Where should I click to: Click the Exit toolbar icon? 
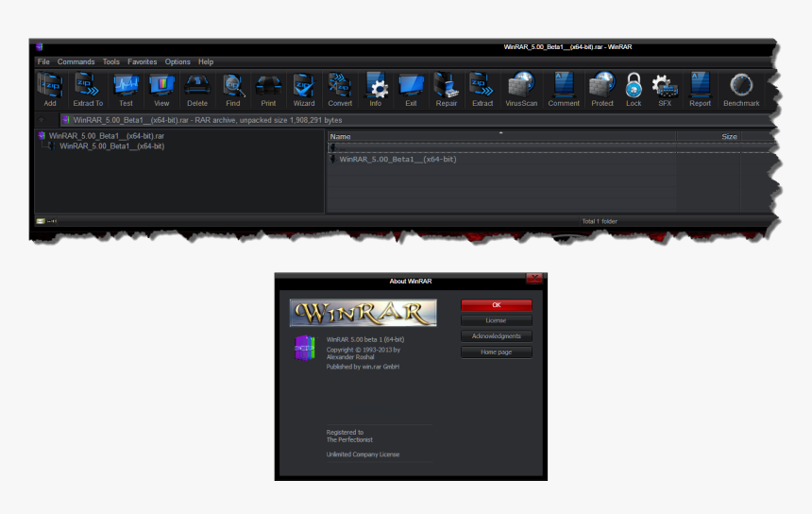[411, 89]
